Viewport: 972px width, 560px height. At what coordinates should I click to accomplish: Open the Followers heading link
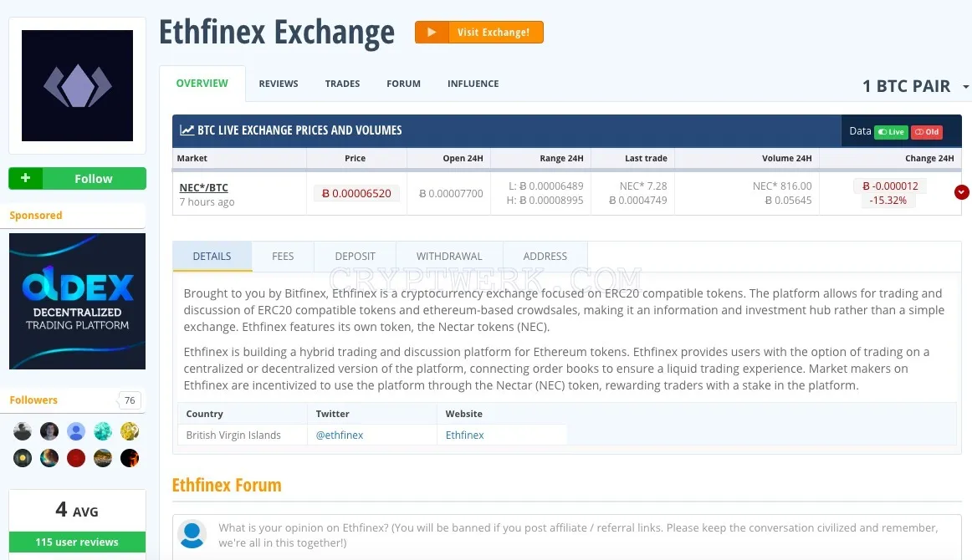(33, 400)
